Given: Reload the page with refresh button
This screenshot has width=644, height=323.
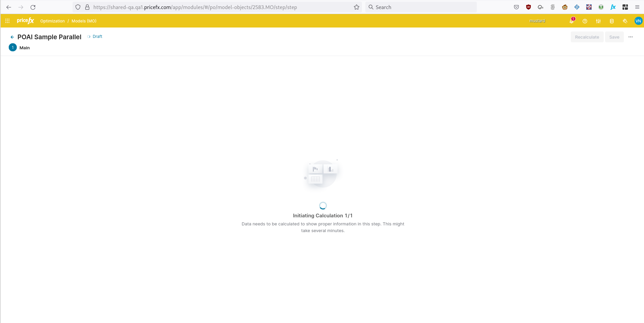Looking at the screenshot, I should click(x=33, y=7).
